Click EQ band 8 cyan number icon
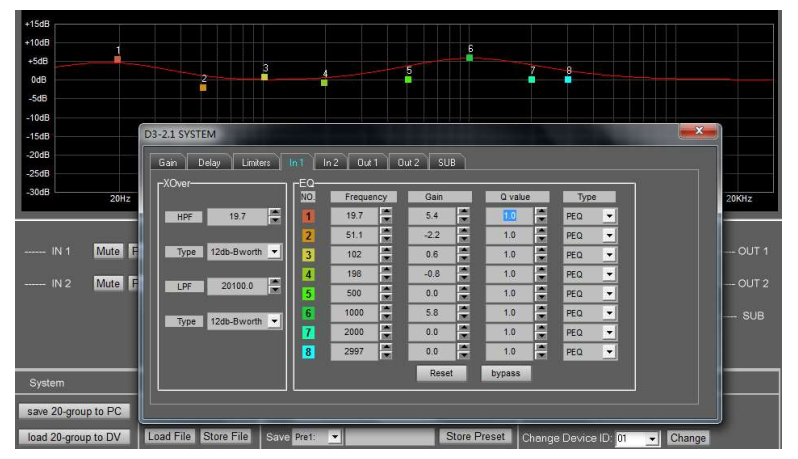The width and height of the screenshot is (798, 459). tap(309, 352)
